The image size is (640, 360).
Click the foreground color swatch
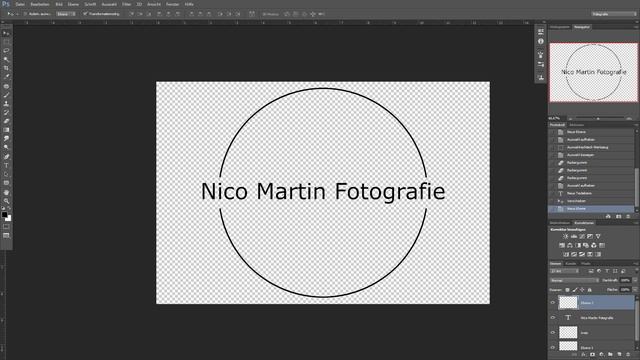4,214
